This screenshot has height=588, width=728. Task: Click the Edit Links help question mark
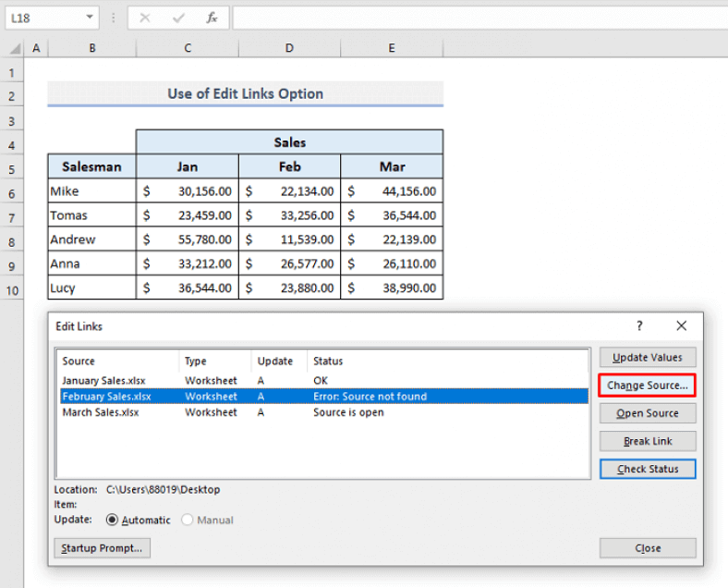click(639, 326)
